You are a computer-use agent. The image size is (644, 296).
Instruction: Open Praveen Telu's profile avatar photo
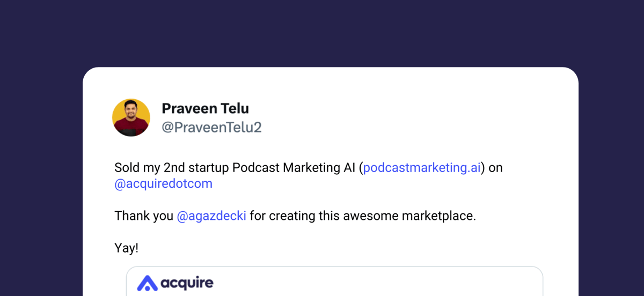(x=131, y=117)
